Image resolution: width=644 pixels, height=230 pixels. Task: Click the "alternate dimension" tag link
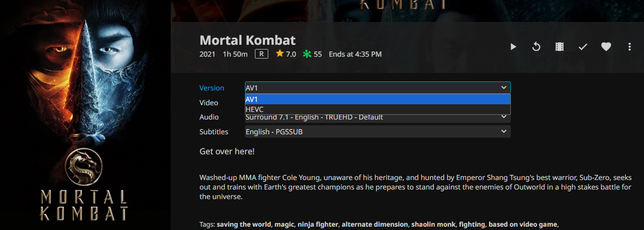[374, 224]
